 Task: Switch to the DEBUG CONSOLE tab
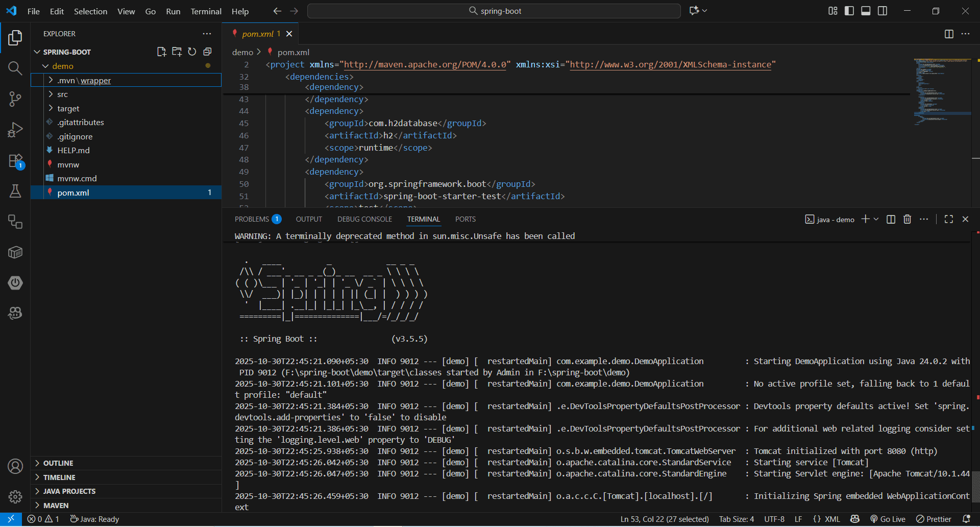[364, 219]
